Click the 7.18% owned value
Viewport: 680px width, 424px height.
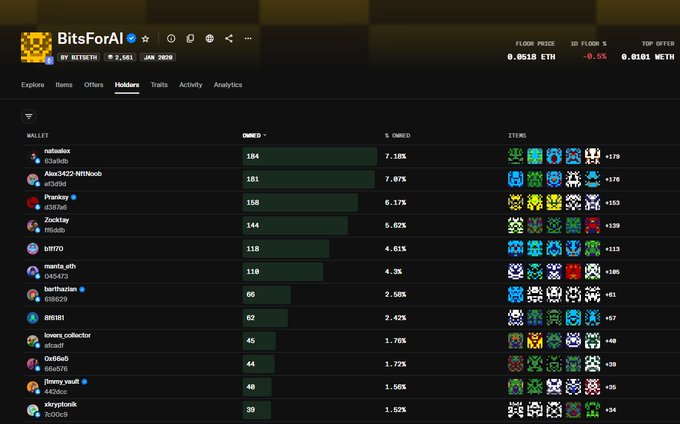click(396, 157)
